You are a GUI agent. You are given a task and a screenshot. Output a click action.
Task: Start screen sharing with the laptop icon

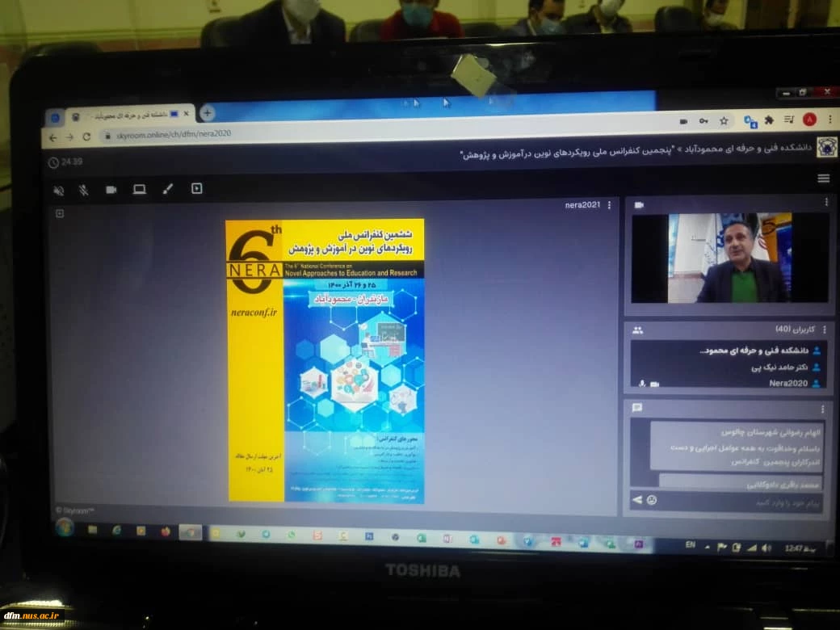point(139,189)
